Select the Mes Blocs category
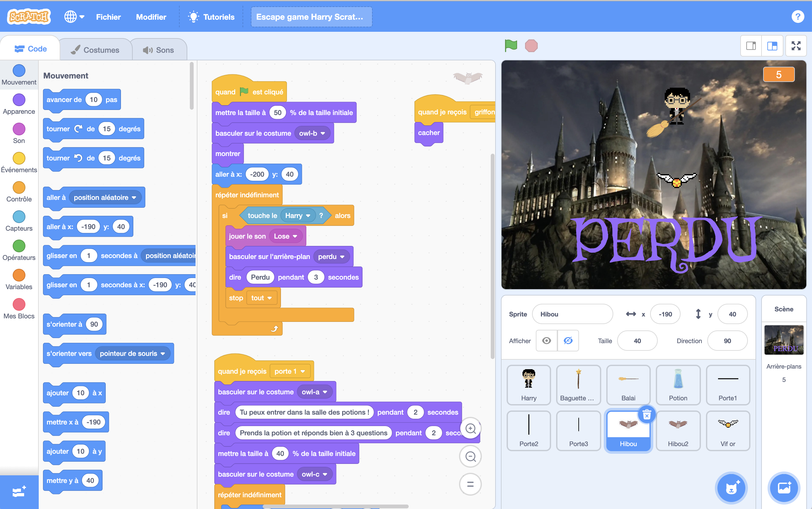The height and width of the screenshot is (509, 812). (x=19, y=309)
